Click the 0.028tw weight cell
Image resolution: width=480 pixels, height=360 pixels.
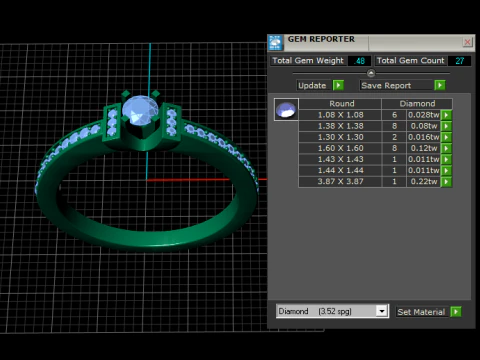[x=423, y=115]
